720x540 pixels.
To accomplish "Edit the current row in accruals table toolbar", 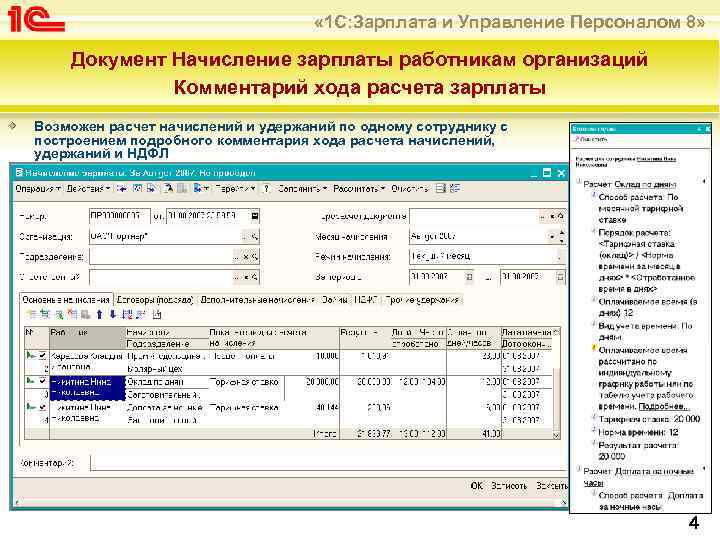I will [59, 315].
